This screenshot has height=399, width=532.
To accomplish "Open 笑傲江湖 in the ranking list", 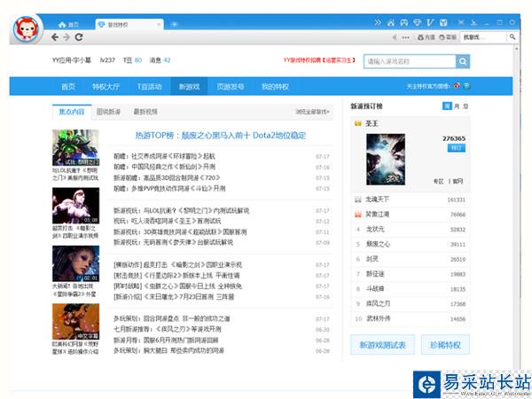I will [378, 215].
